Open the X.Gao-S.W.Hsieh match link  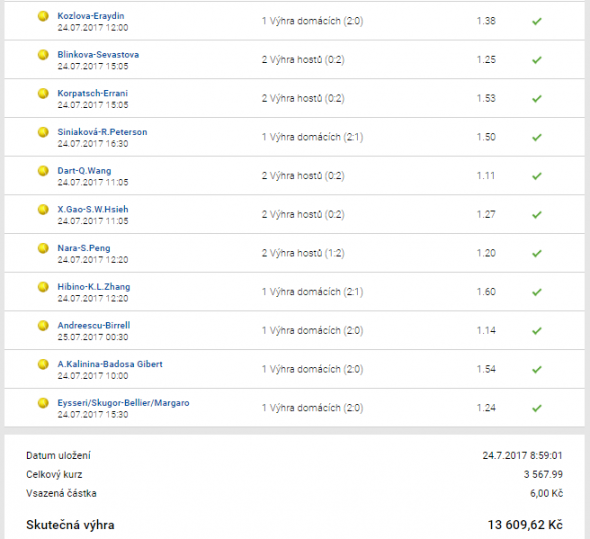pos(93,209)
